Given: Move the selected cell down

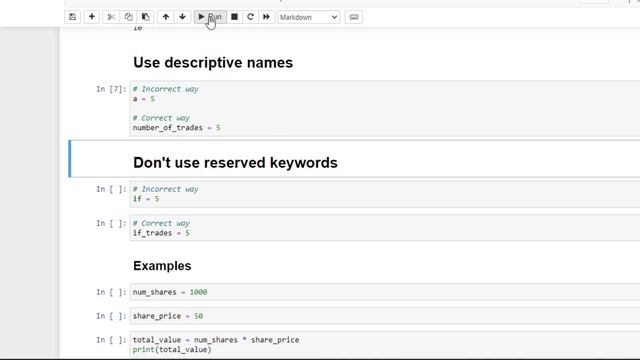Looking at the screenshot, I should (x=182, y=17).
